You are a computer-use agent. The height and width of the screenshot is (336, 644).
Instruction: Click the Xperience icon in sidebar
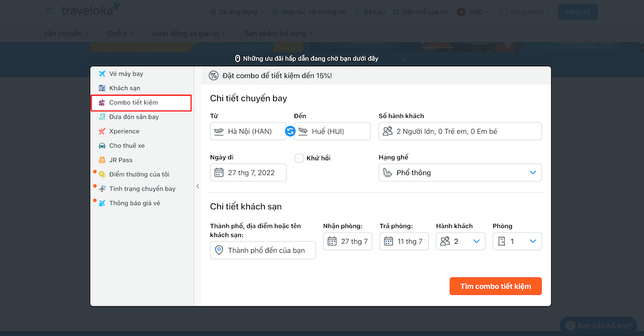coord(102,131)
